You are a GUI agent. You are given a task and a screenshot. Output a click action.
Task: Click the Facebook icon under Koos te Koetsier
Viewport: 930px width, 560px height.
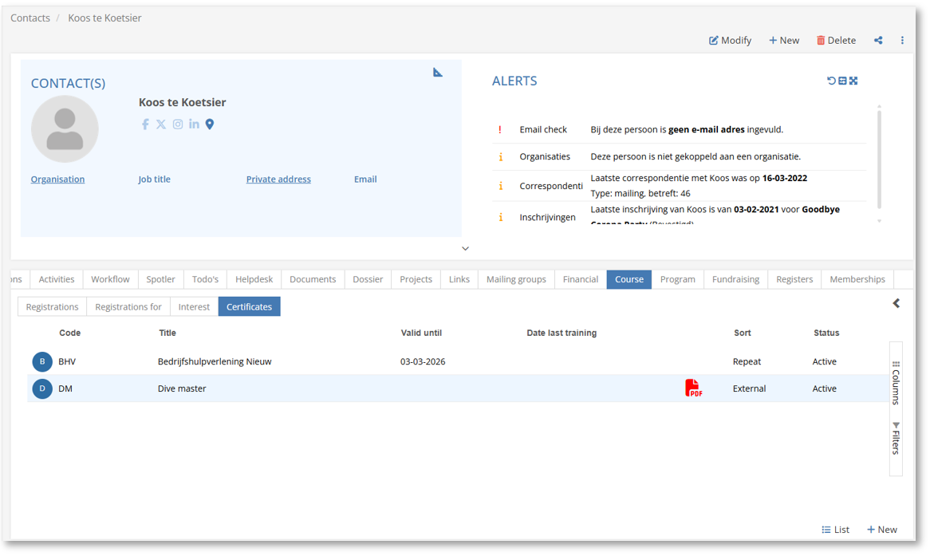coord(145,124)
